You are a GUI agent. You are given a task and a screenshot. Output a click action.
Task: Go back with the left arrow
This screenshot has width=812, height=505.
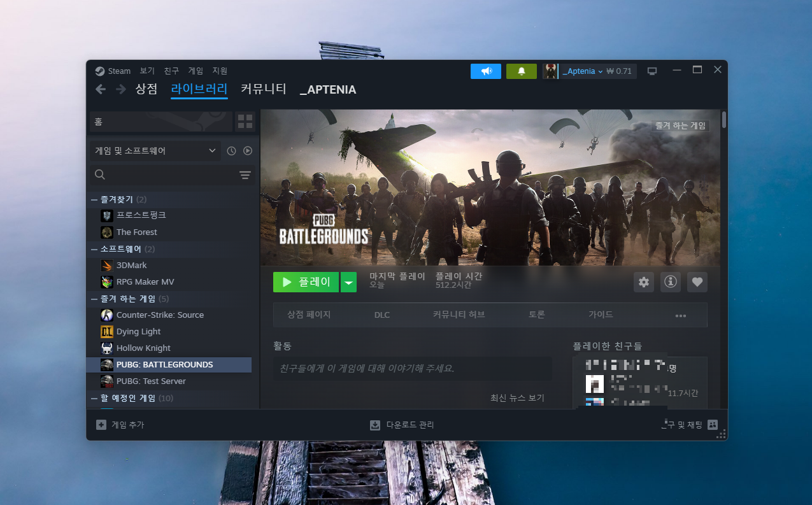click(100, 89)
